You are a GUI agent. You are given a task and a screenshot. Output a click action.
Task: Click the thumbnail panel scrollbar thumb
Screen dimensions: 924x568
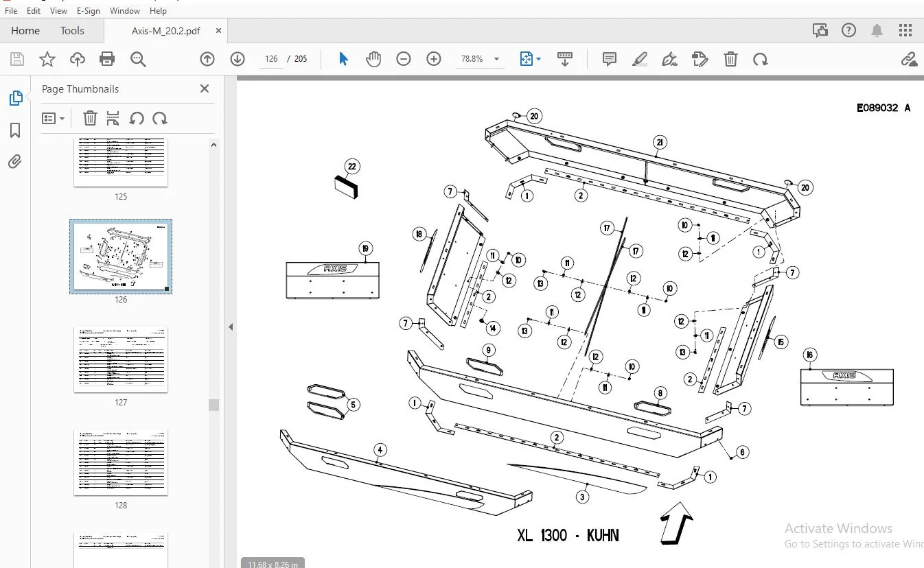213,405
